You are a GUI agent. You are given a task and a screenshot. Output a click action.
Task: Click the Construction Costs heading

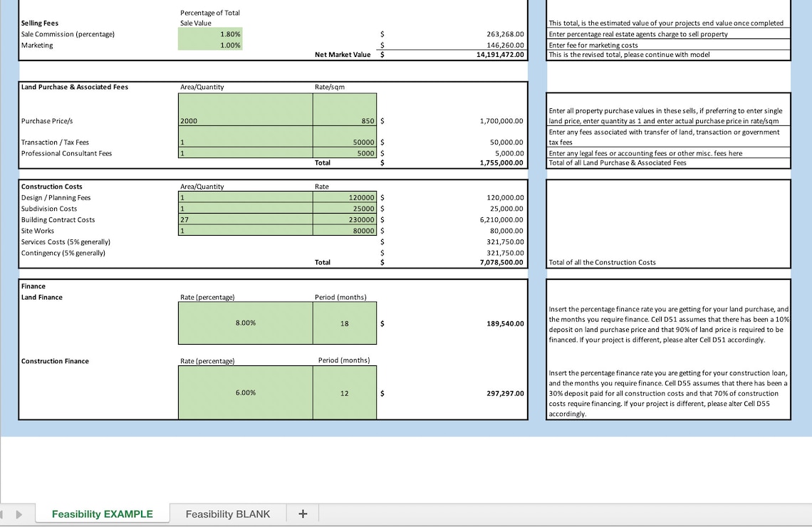click(x=52, y=187)
